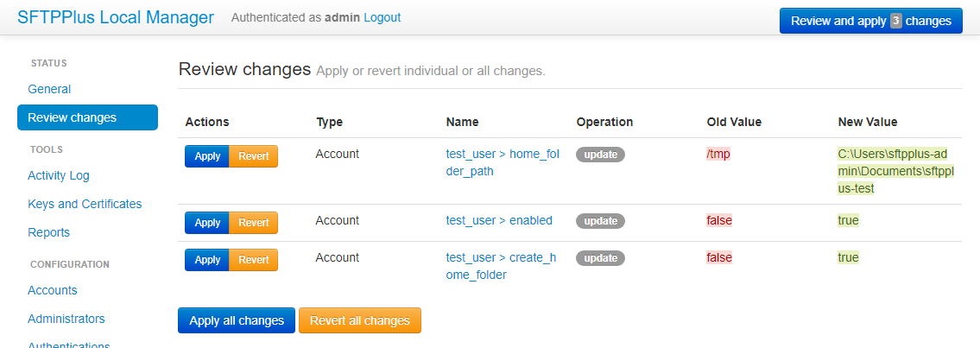Viewport: 980px width, 348px height.
Task: Apply the test_user enabled change
Action: point(207,223)
